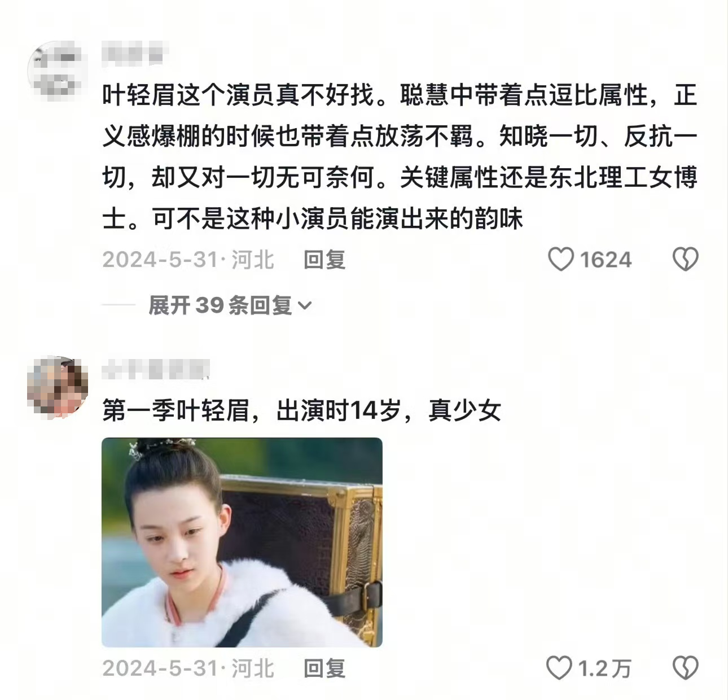Screen dimensions: 728x700
Task: Open the second commenter's blurred avatar
Action: (58, 387)
